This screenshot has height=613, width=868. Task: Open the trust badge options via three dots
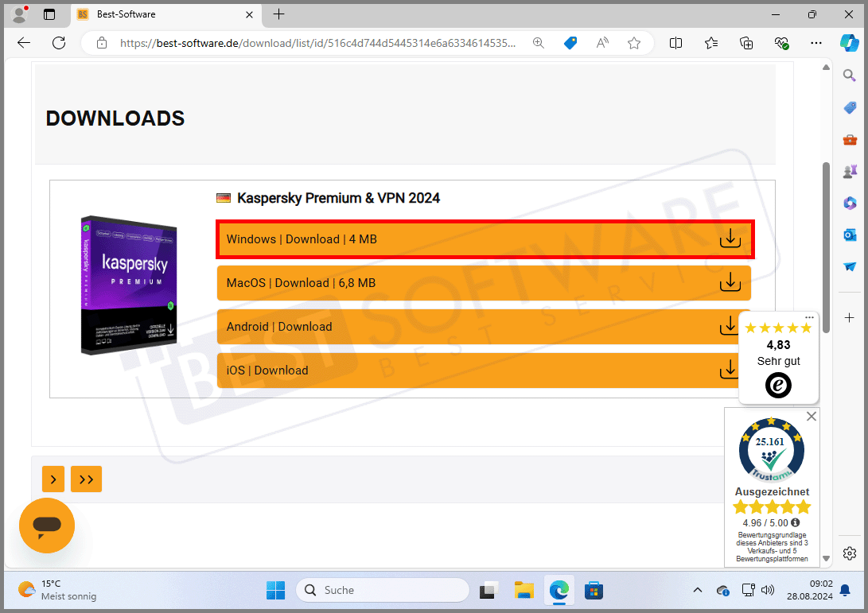point(809,317)
